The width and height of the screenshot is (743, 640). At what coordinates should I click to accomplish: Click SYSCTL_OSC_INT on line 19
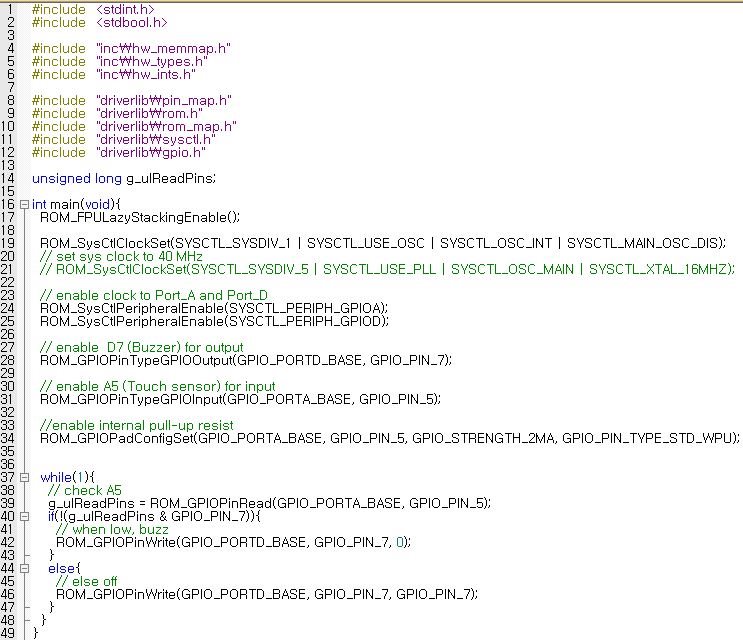tap(496, 243)
